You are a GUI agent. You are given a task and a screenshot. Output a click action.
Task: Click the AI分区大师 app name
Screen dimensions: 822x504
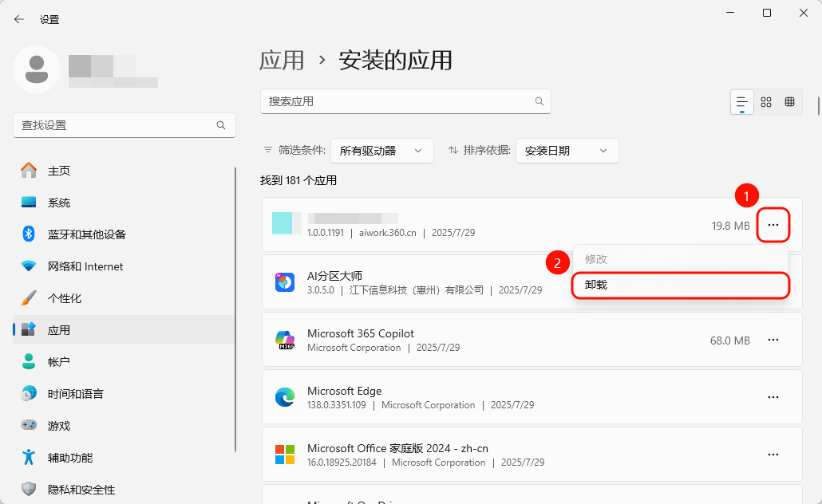tap(334, 276)
